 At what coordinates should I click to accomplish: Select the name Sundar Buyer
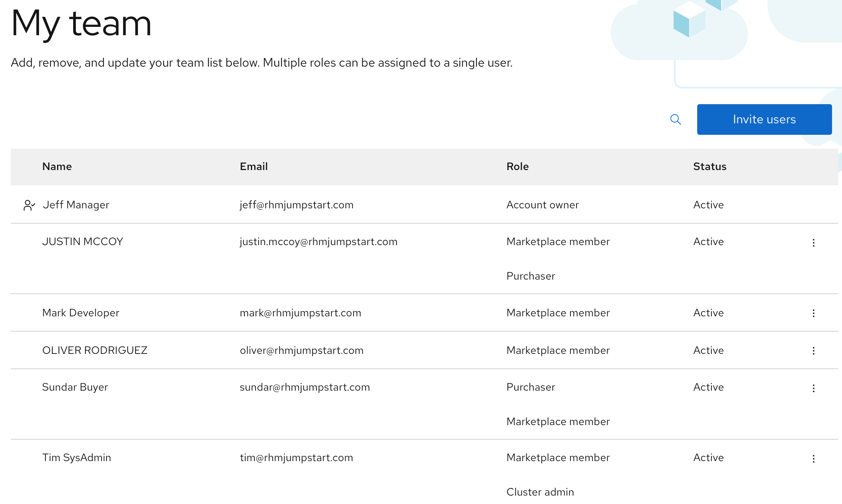click(75, 387)
